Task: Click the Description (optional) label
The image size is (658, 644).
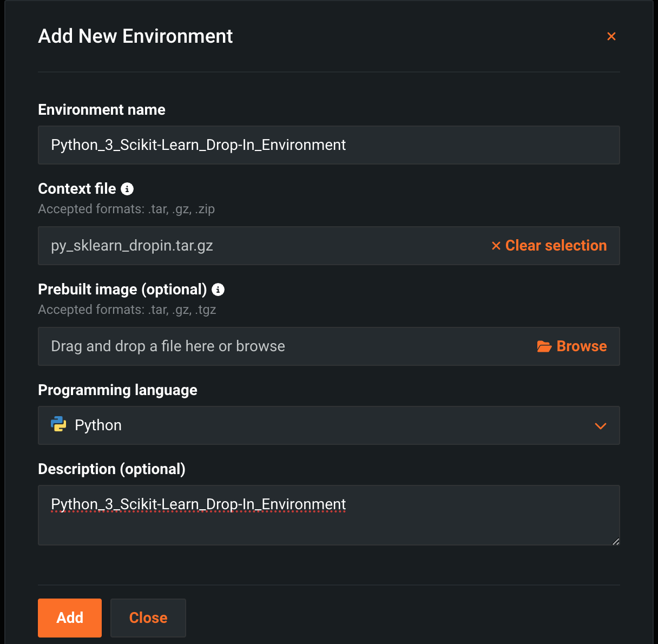Action: click(111, 469)
